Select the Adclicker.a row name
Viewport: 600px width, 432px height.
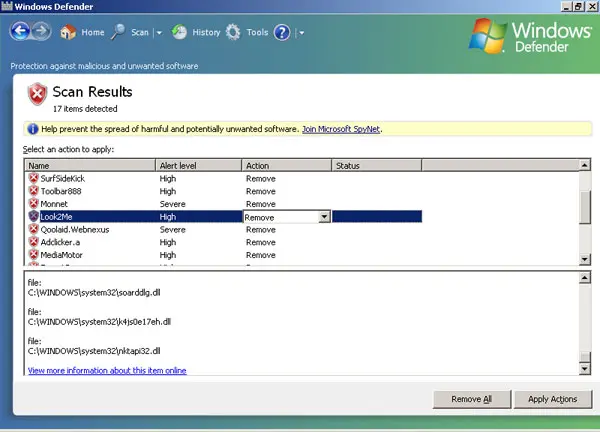click(60, 242)
